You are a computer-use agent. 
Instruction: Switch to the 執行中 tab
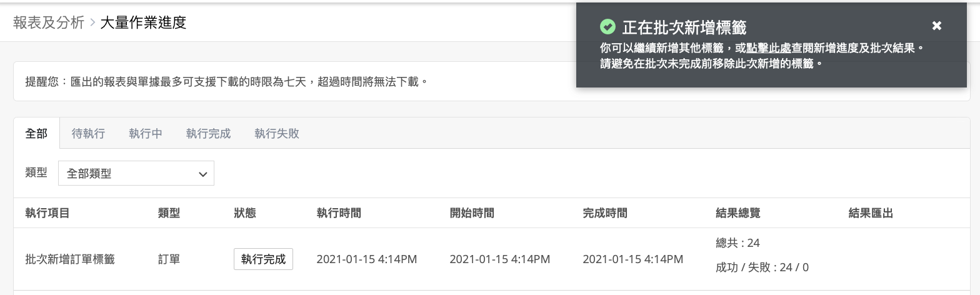(x=146, y=133)
